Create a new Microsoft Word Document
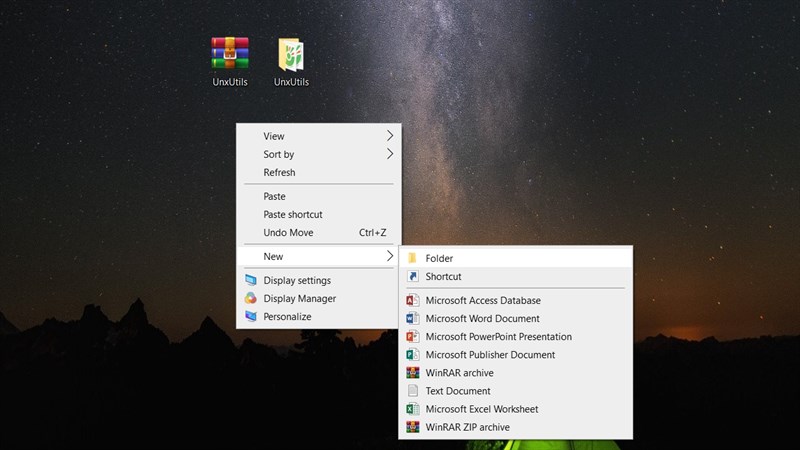Screen dimensions: 800x450 pos(481,318)
